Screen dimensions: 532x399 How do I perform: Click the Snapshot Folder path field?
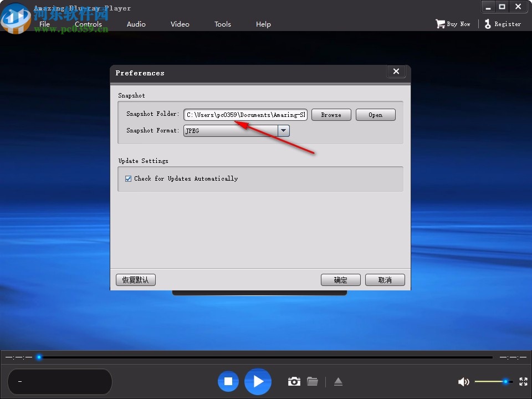click(245, 115)
